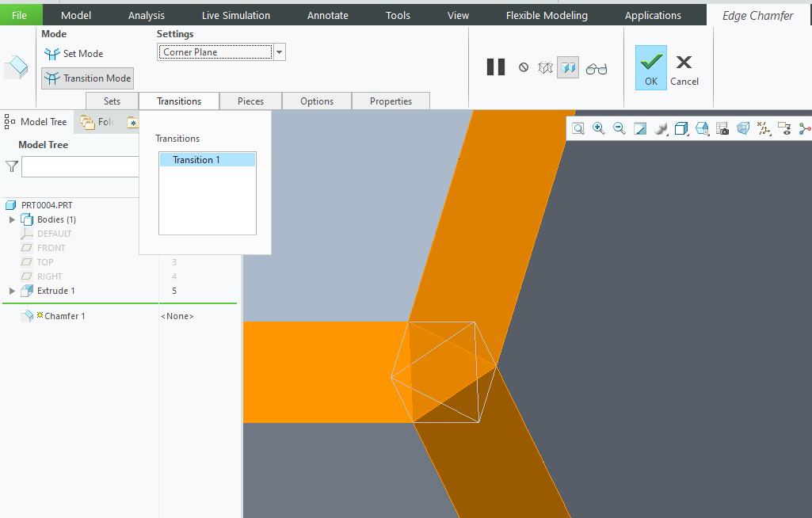Activate Verify feature glasses icon
Image resolution: width=812 pixels, height=518 pixels.
pos(597,67)
